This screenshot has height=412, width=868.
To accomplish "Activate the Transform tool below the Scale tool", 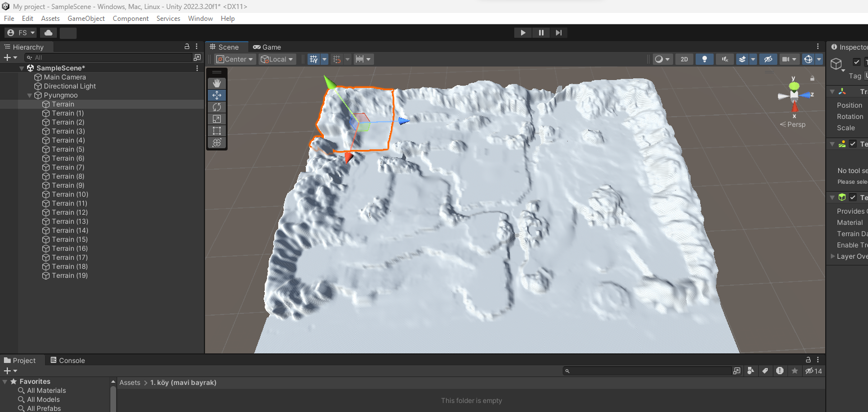I will tap(217, 143).
